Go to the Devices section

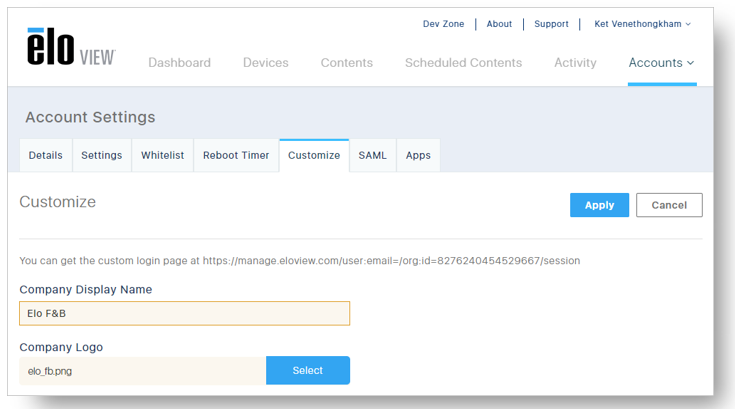[265, 63]
